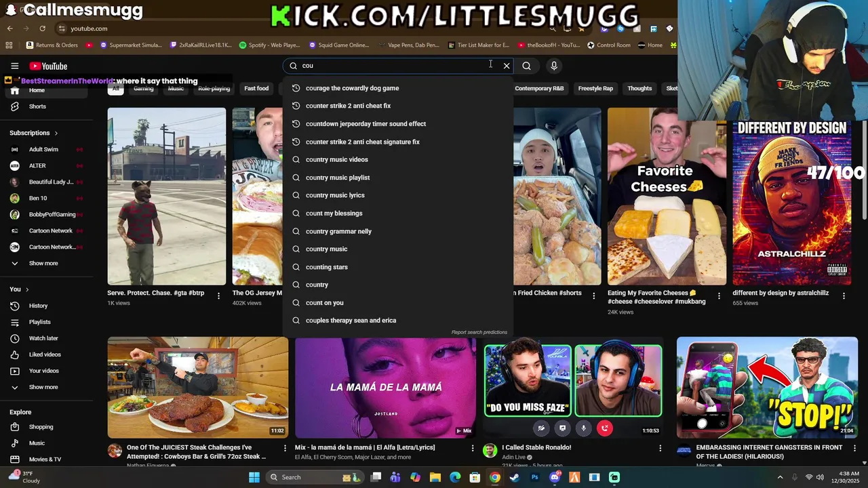Choose 'country music playlist' suggestion
The height and width of the screenshot is (488, 868).
tap(397, 178)
